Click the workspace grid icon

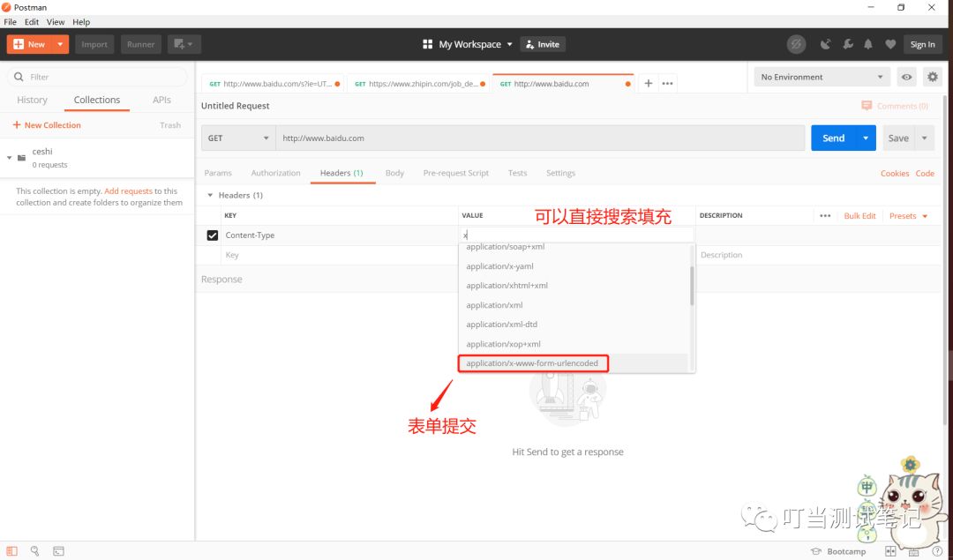(x=427, y=44)
